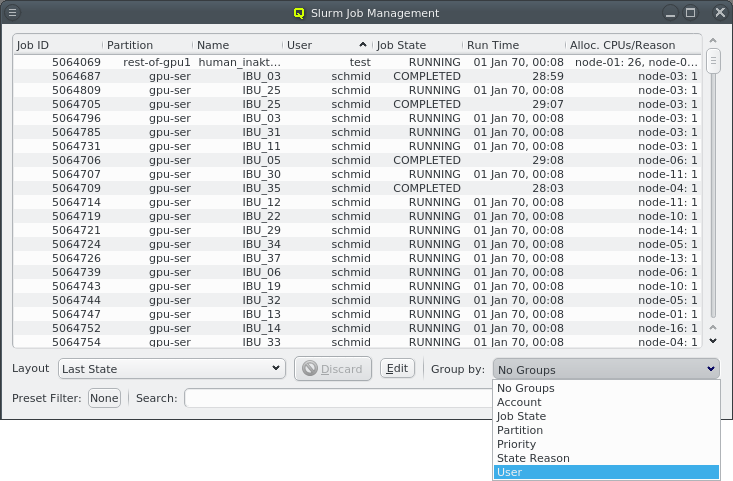Choose No Groups from group list

tap(606, 388)
